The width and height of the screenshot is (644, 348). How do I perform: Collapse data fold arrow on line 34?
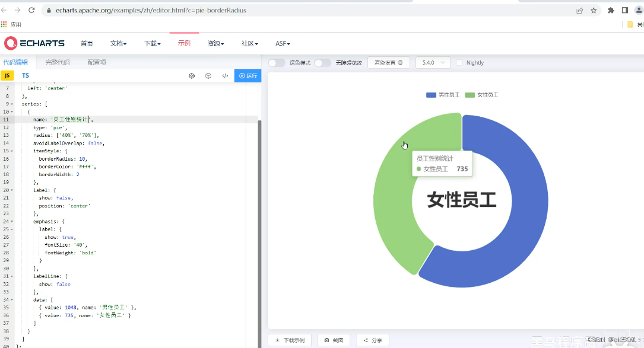12,300
